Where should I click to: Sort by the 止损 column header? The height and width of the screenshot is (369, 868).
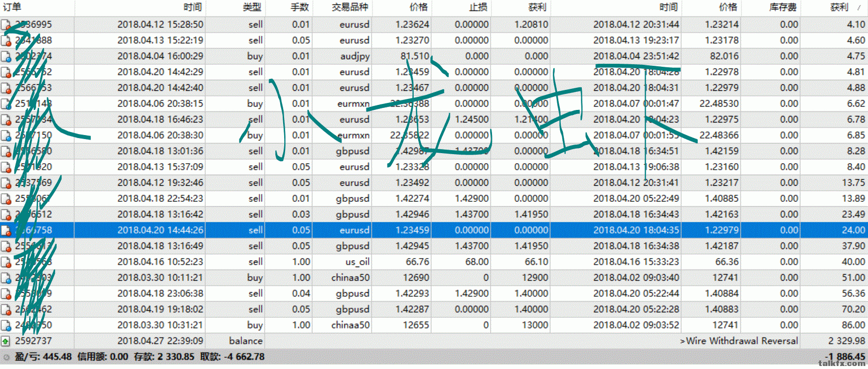point(478,7)
